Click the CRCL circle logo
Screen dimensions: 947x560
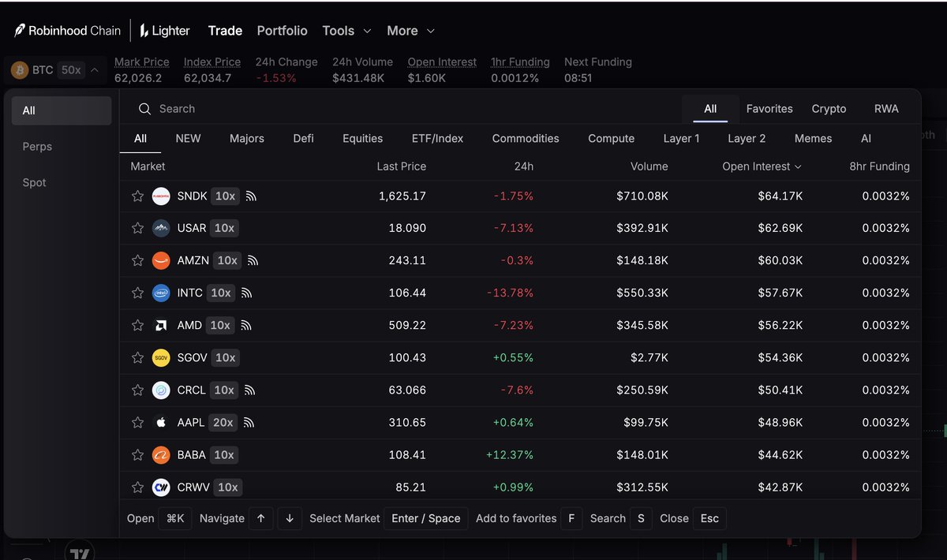(161, 390)
